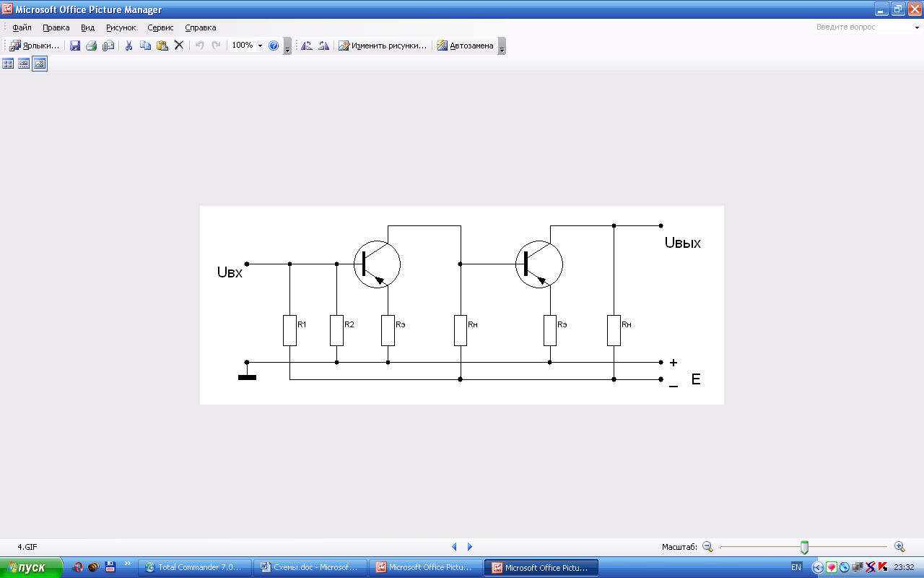This screenshot has height=578, width=924.
Task: Go to previous picture arrow
Action: tap(454, 547)
